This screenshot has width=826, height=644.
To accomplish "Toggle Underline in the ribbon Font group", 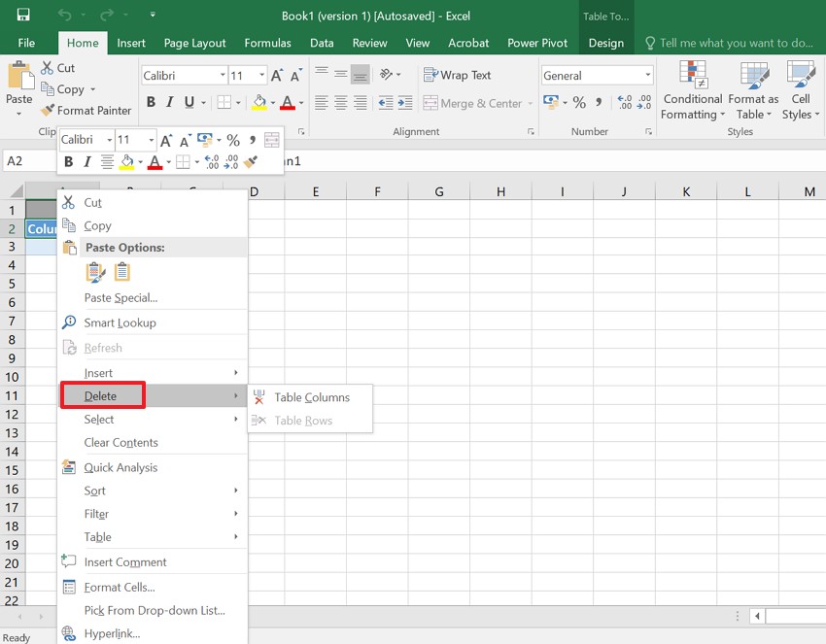I will coord(189,102).
